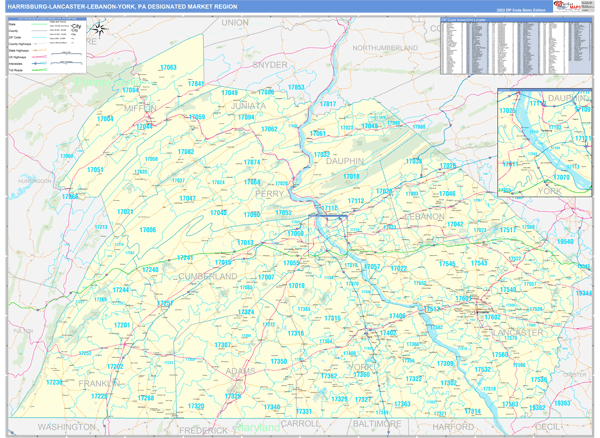Select ZIP code 17082

pyautogui.click(x=186, y=152)
